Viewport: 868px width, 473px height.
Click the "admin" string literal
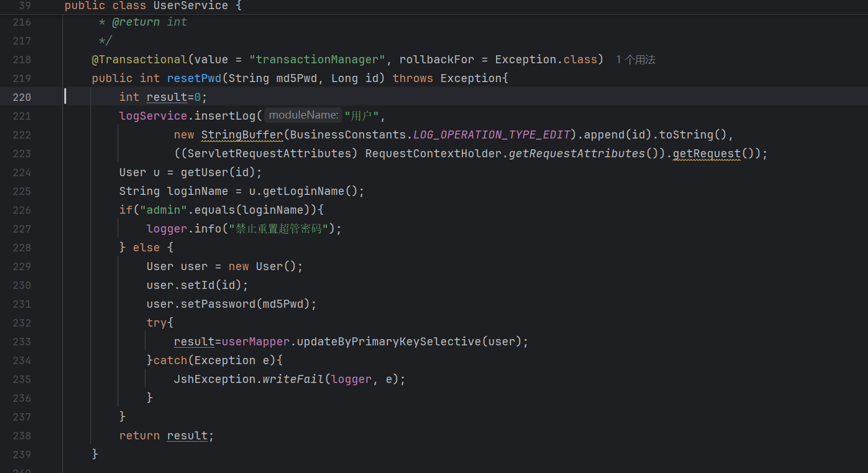(x=163, y=210)
